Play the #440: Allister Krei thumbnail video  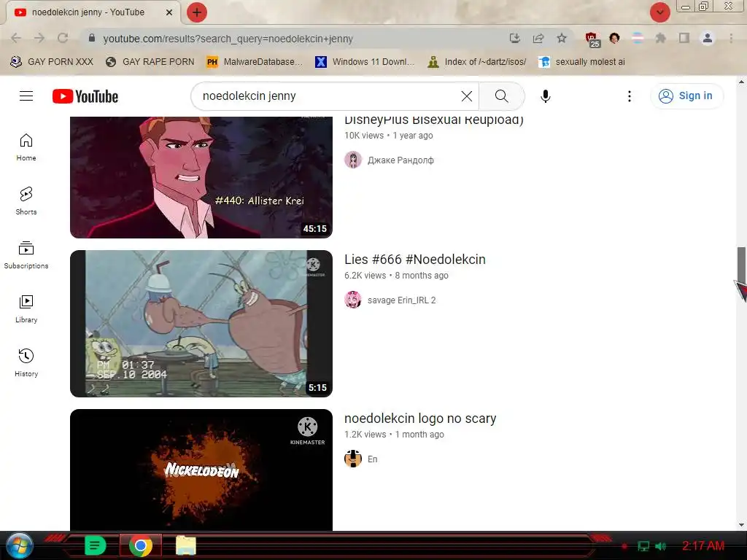(201, 177)
